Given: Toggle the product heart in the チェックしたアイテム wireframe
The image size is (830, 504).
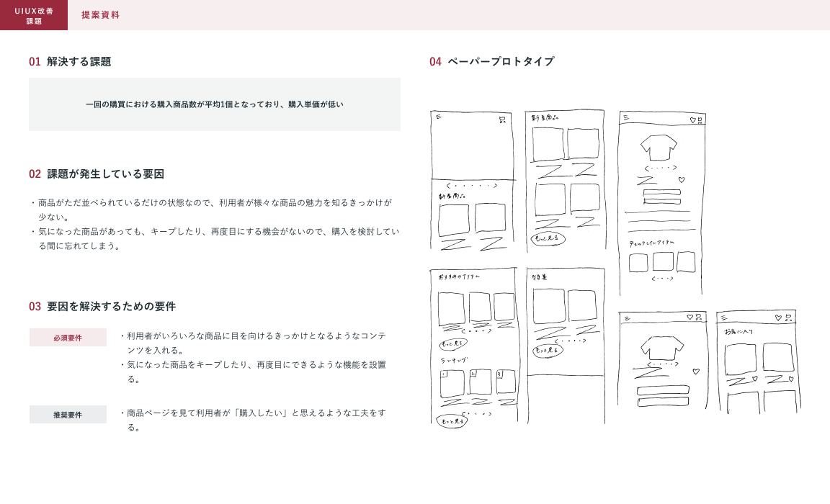Looking at the screenshot, I should (682, 180).
